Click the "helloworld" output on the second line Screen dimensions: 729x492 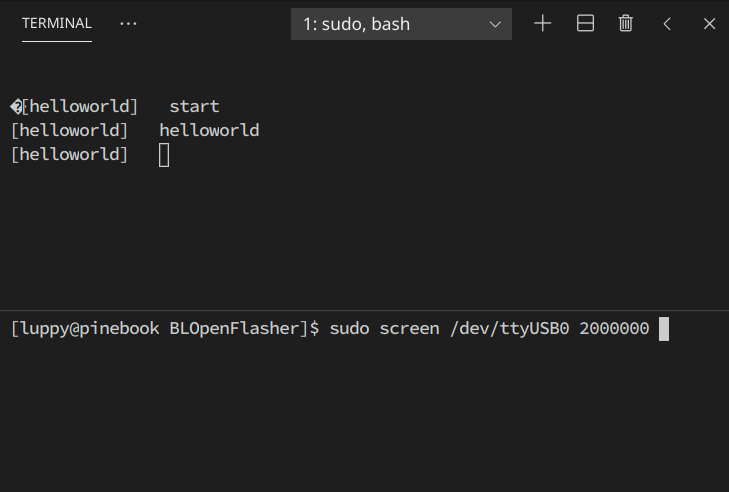point(209,130)
